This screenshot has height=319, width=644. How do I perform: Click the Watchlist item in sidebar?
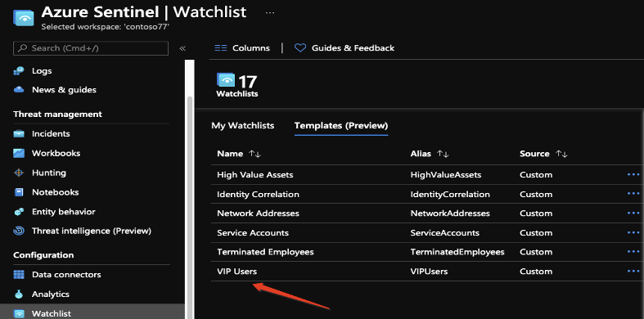[92, 312]
